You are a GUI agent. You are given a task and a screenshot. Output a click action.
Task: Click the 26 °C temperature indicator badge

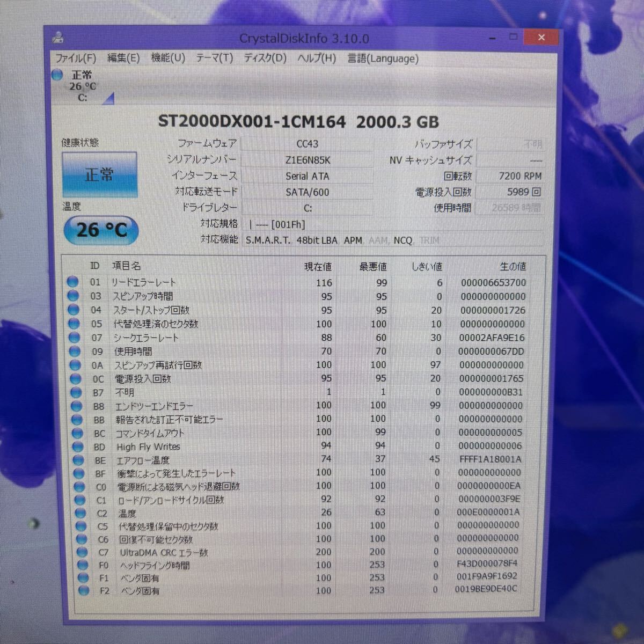click(100, 230)
